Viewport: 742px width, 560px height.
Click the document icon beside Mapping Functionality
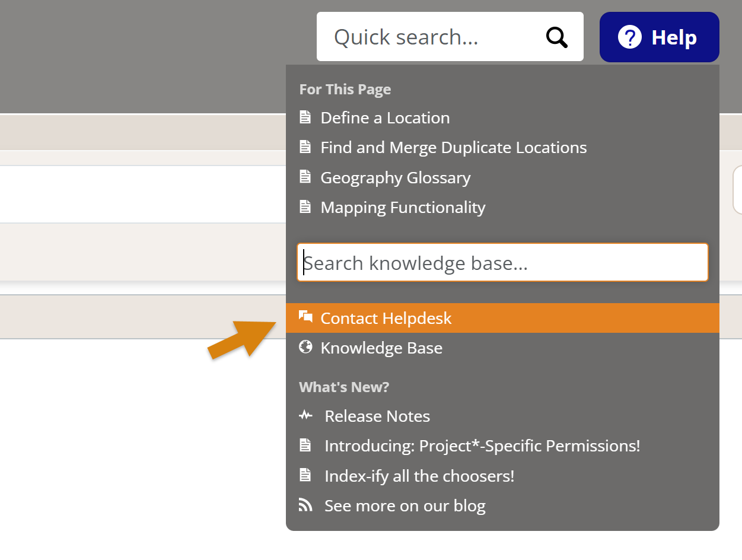point(305,207)
